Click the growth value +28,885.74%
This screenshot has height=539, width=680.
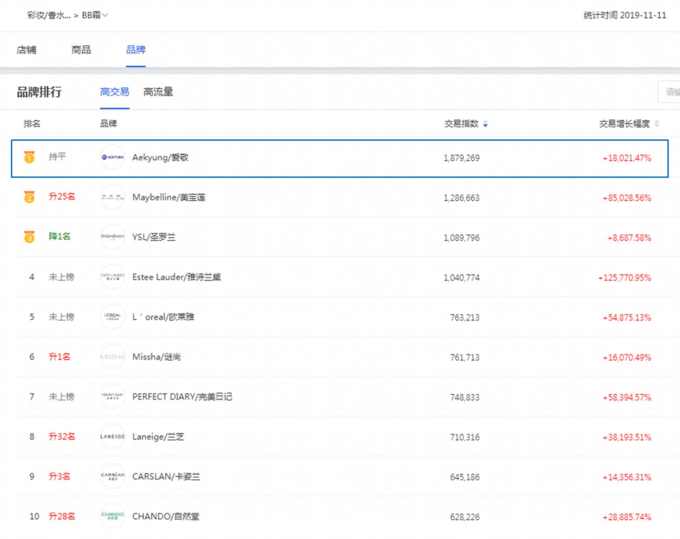click(x=627, y=517)
